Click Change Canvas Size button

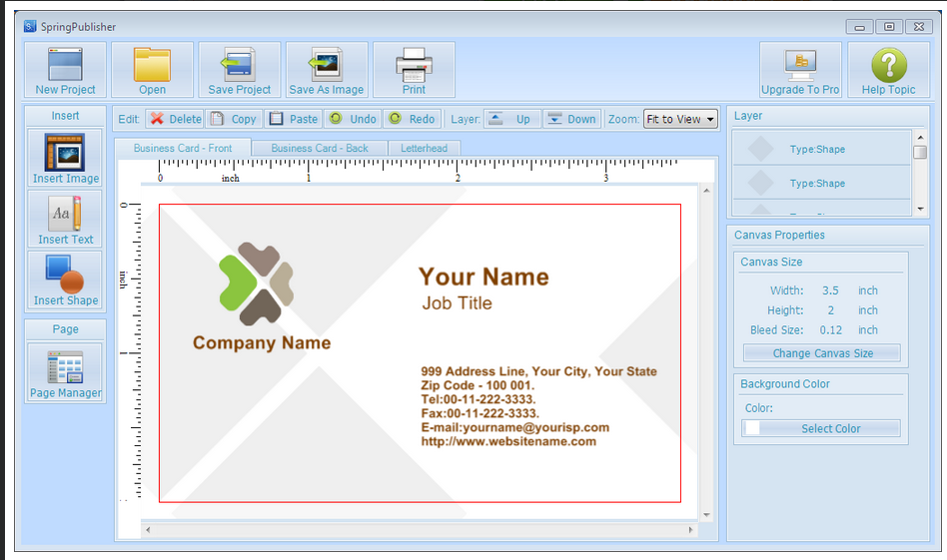822,353
